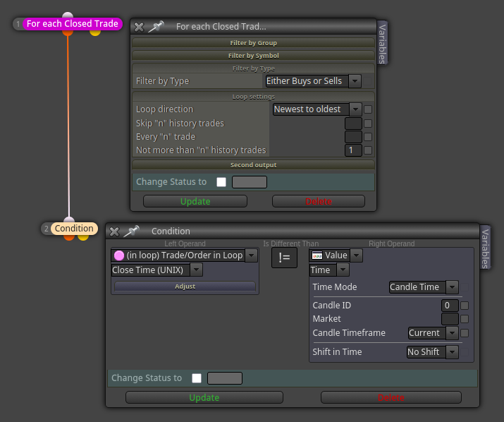Click the Candle ID input field
Screen dimensions: 504x422
coord(450,306)
